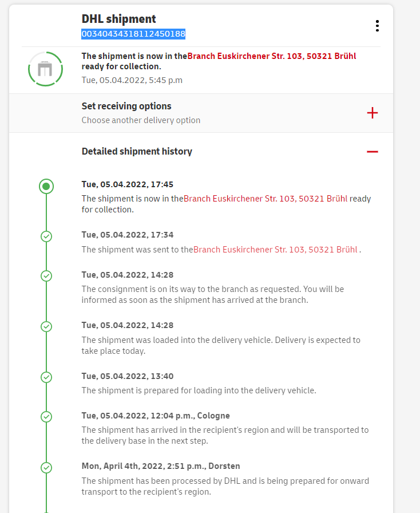Click the Cologne arrival checkmark icon
420x513 pixels.
pos(46,417)
